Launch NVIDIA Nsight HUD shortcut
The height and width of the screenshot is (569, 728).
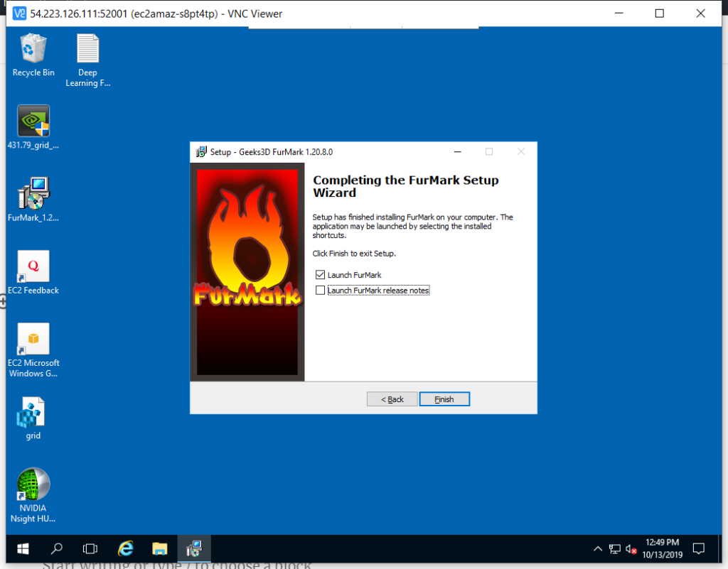tap(33, 485)
